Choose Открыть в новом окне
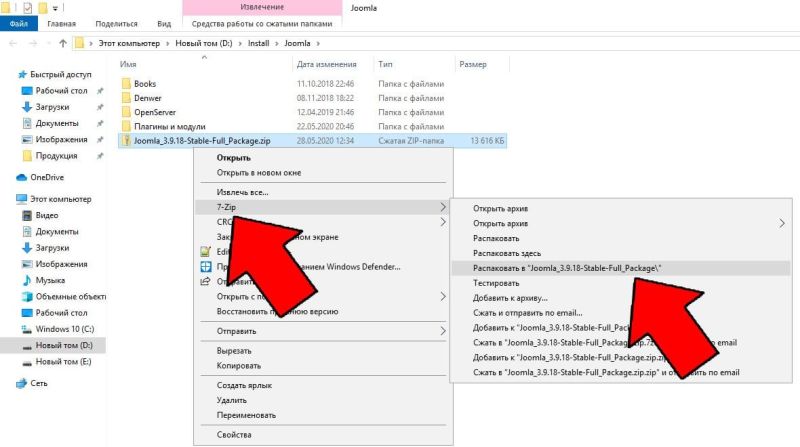This screenshot has height=447, width=800. pyautogui.click(x=259, y=172)
